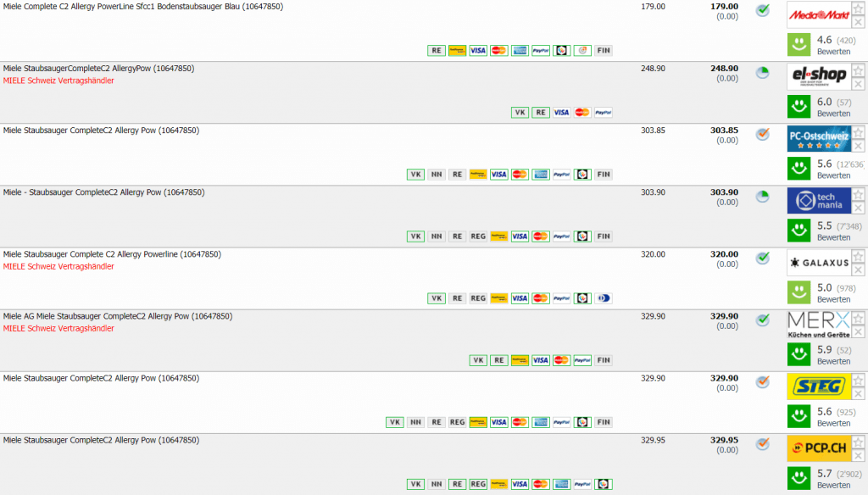Open the techmania shop logo

coord(819,201)
